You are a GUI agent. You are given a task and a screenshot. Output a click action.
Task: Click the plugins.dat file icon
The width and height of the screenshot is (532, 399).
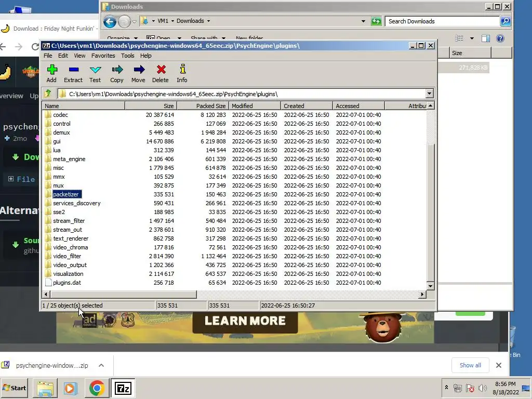coord(48,282)
